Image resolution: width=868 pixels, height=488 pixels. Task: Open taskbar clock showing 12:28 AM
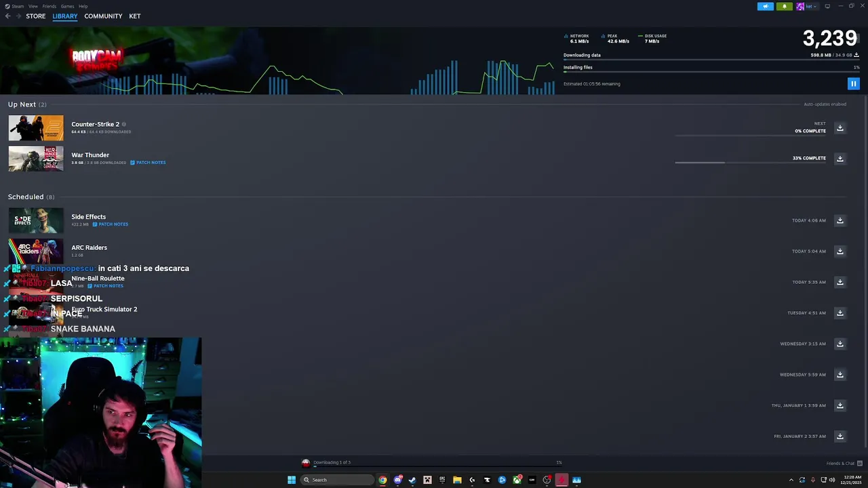click(x=850, y=480)
